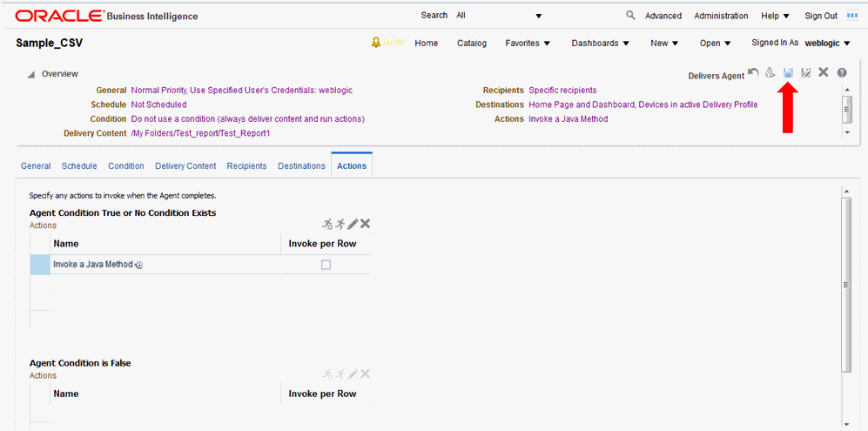Click the Sample_CSV agent title
The image size is (868, 431).
[50, 44]
